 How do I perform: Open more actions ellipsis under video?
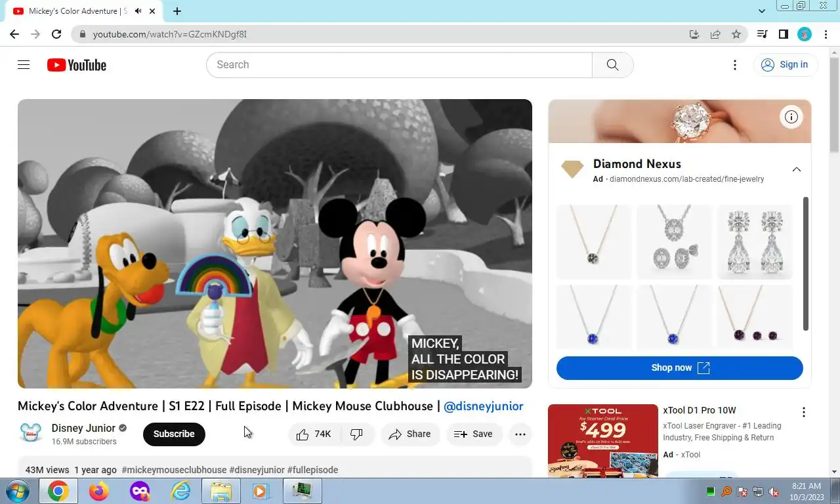coord(520,434)
